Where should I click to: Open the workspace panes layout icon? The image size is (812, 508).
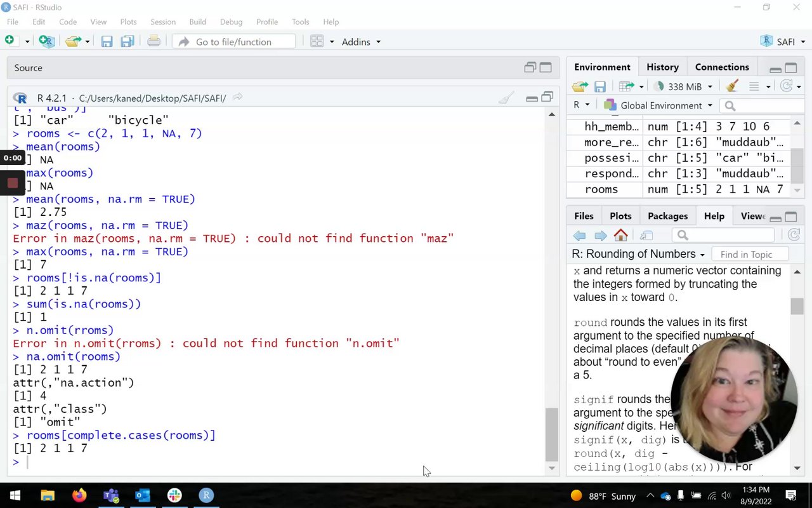point(317,42)
